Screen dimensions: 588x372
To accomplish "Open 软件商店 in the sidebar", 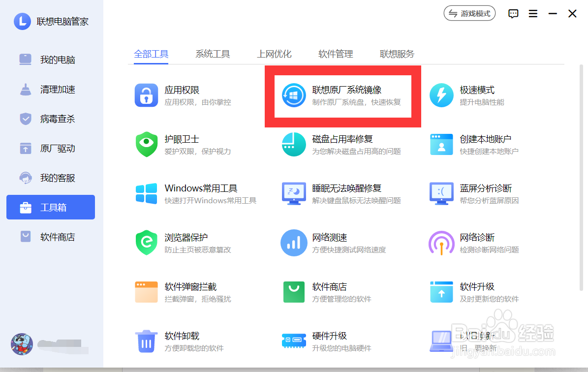I will [51, 237].
